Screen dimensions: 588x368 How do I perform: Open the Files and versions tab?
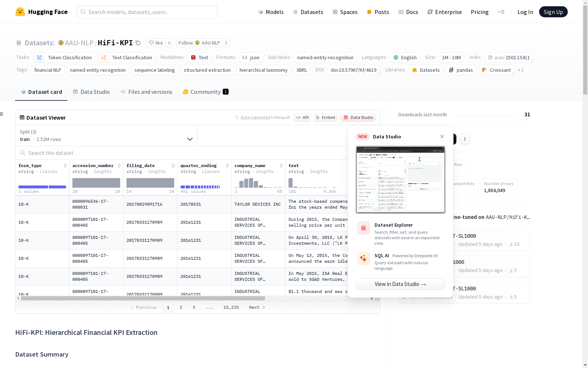[146, 92]
